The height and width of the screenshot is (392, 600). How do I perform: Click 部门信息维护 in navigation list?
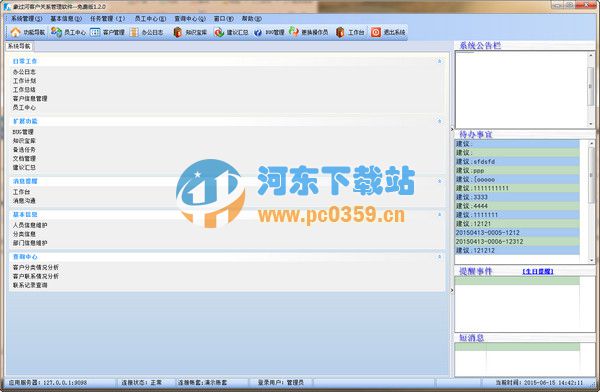click(x=30, y=243)
